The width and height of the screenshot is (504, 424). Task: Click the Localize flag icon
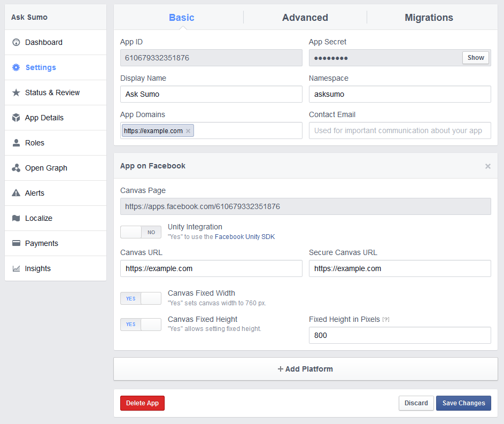coord(16,218)
